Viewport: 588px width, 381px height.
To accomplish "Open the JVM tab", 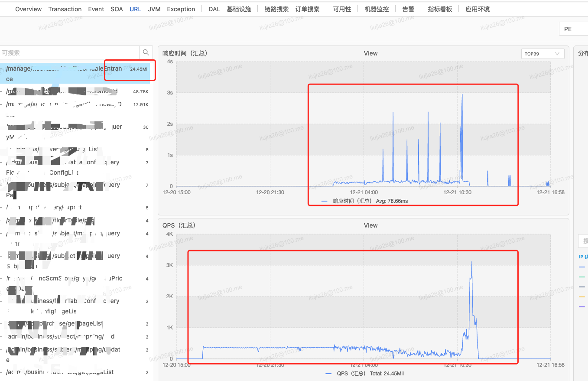I will (x=154, y=9).
